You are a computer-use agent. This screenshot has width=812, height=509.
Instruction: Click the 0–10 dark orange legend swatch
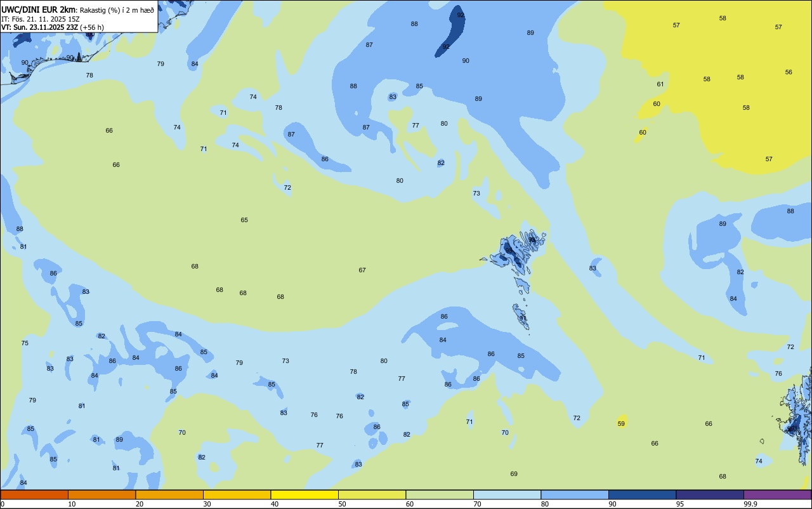[34, 494]
